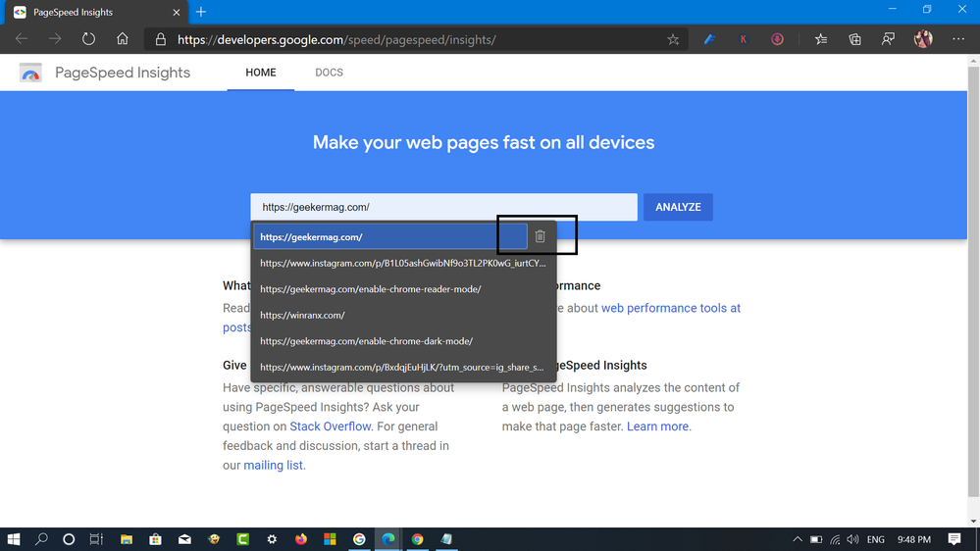Open the battery status tray icon
This screenshot has height=551, width=980.
click(816, 539)
